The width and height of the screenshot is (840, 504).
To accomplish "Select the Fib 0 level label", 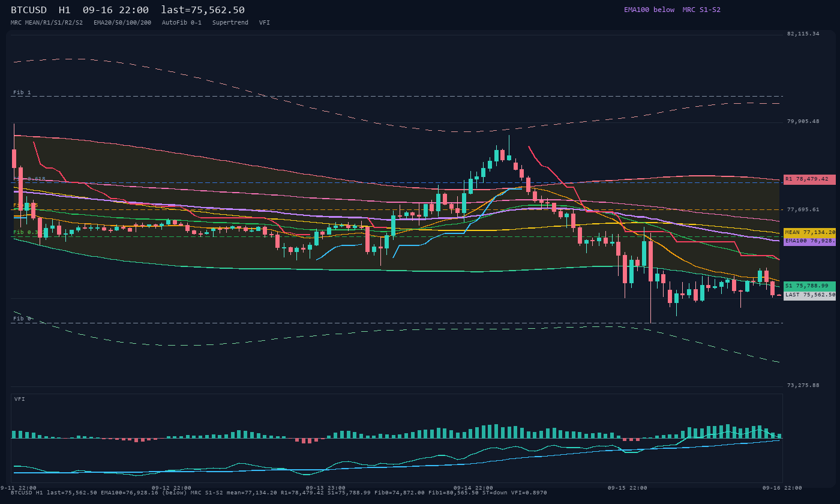I will point(22,319).
